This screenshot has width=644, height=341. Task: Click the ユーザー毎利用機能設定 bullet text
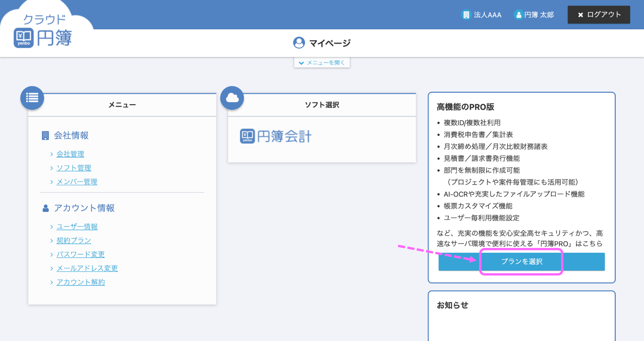[481, 218]
